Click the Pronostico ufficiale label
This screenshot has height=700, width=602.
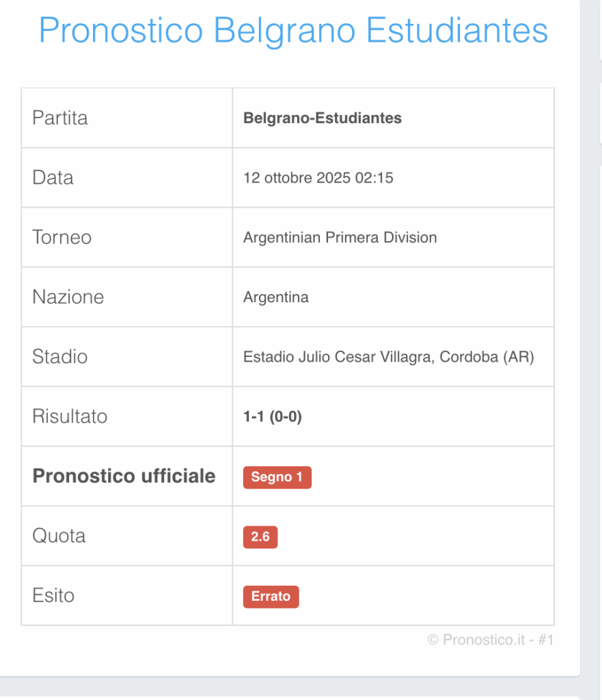coord(124,476)
